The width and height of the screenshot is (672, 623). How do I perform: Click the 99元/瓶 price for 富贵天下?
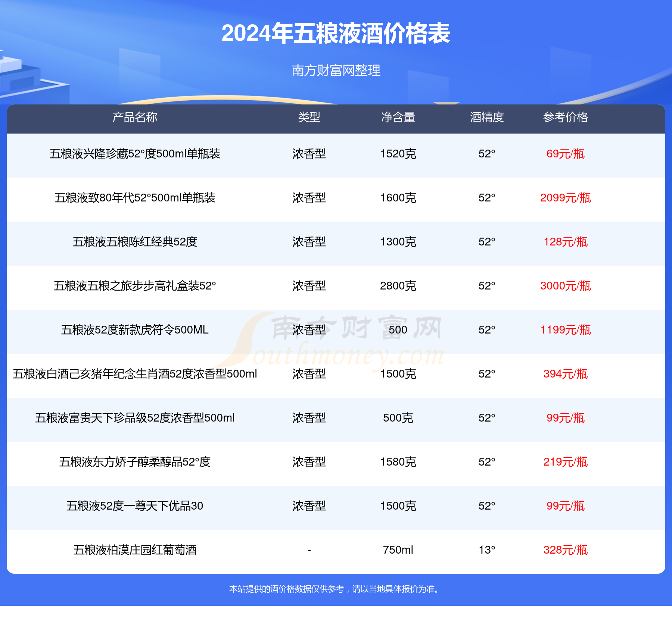click(566, 418)
